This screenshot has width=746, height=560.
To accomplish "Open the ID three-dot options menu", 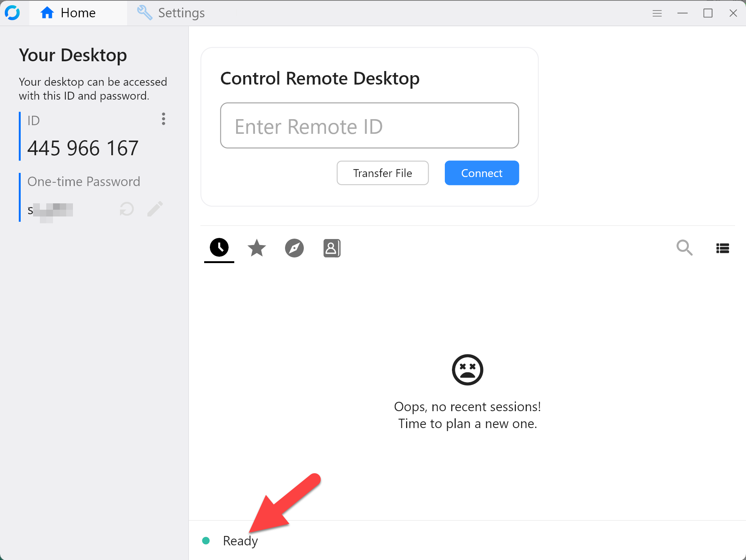I will [163, 119].
